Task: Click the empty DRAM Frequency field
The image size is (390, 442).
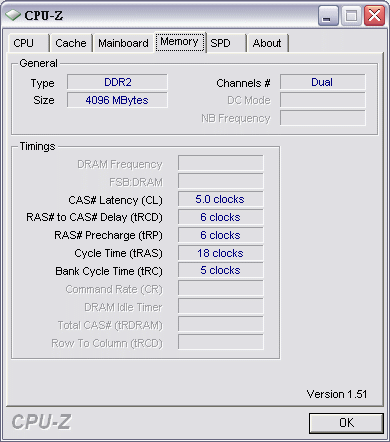Action: point(221,163)
